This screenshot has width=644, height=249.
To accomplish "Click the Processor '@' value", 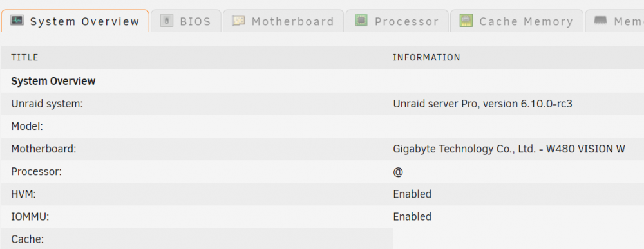I will point(398,172).
